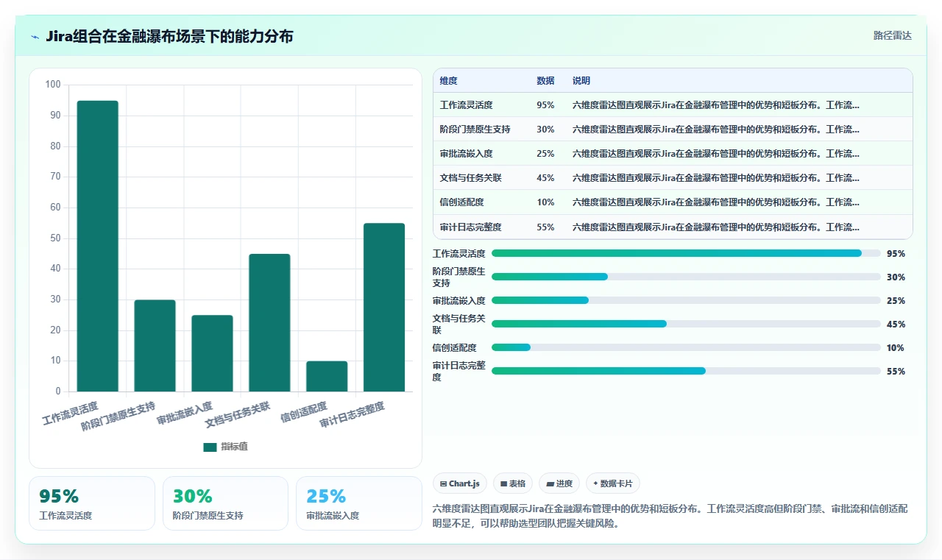Click the 文档与任务关联 bar in the chart
The height and width of the screenshot is (560, 942).
pos(269,322)
